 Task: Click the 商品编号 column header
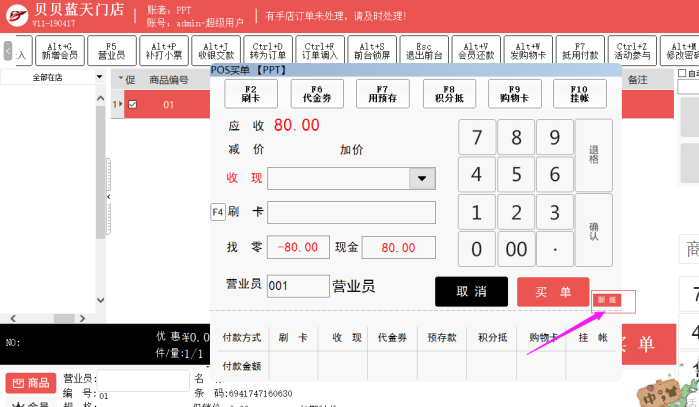(x=169, y=80)
